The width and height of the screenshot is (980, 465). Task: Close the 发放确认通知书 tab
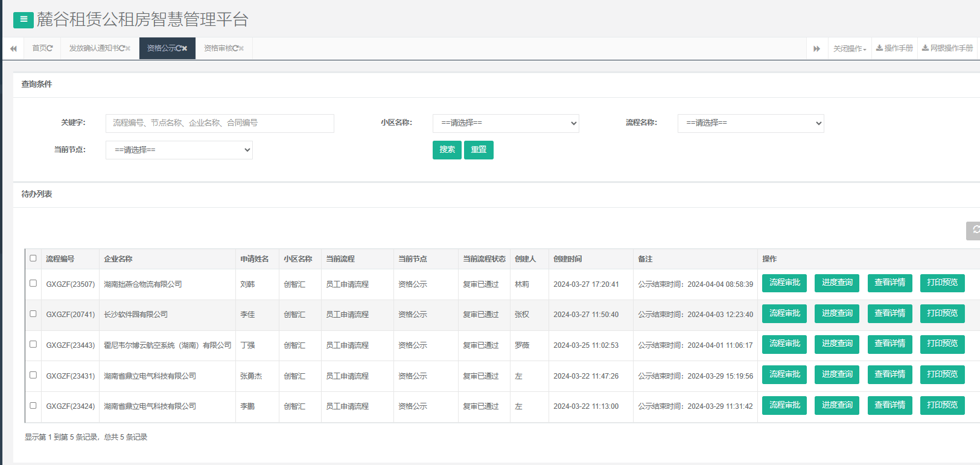pyautogui.click(x=128, y=48)
